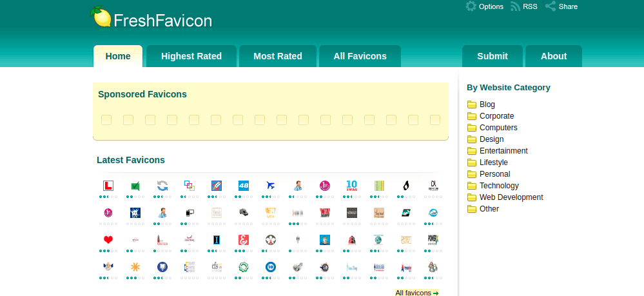Open the Highest Rated tab
644x296 pixels.
tap(191, 56)
